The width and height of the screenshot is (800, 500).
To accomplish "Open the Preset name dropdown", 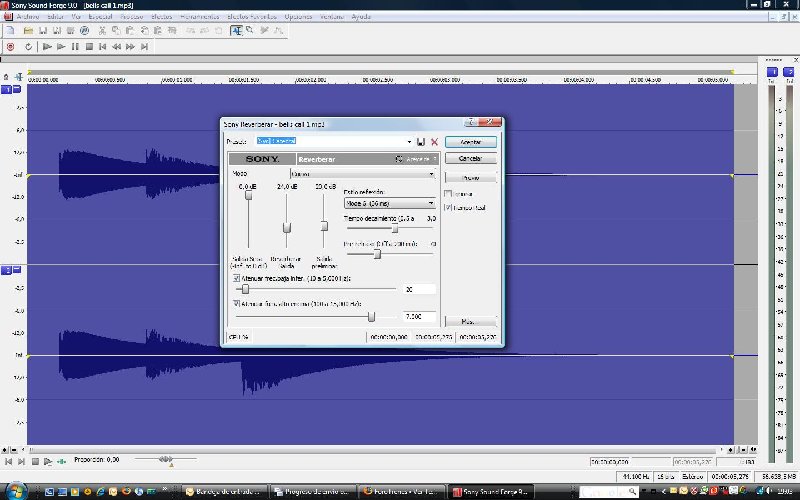I will [409, 142].
